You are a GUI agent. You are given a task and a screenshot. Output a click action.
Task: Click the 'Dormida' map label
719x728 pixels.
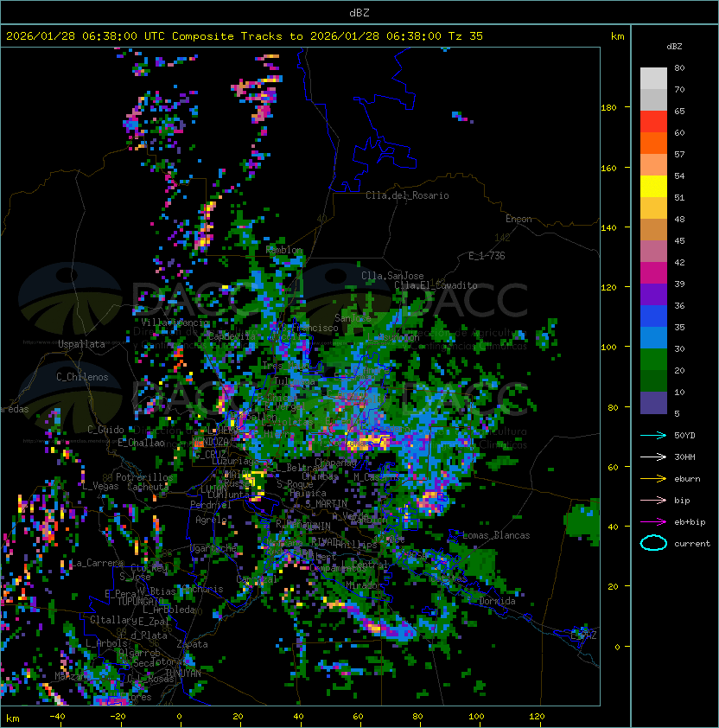[497, 601]
